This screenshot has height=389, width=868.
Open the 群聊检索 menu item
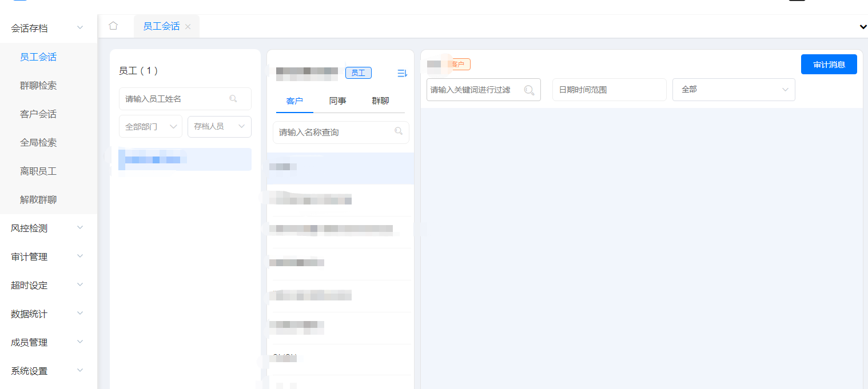pyautogui.click(x=38, y=85)
